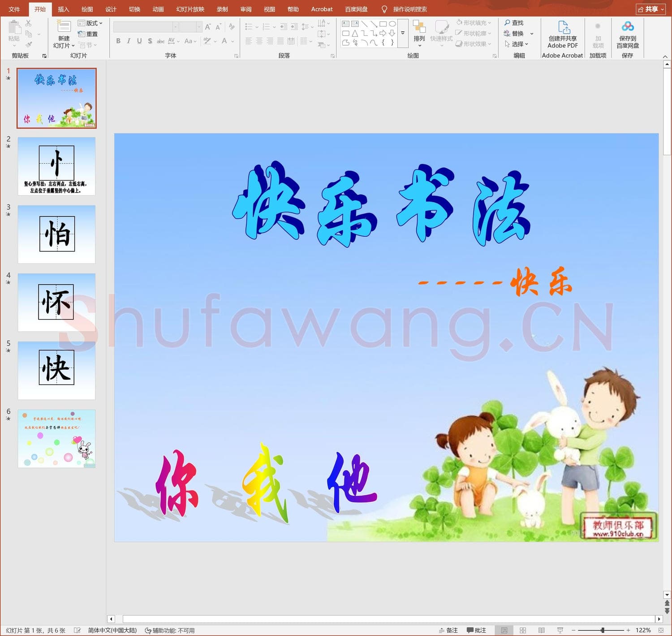Screen dimensions: 672x636
Task: Select the left brace shape in the gallery
Action: click(x=383, y=43)
